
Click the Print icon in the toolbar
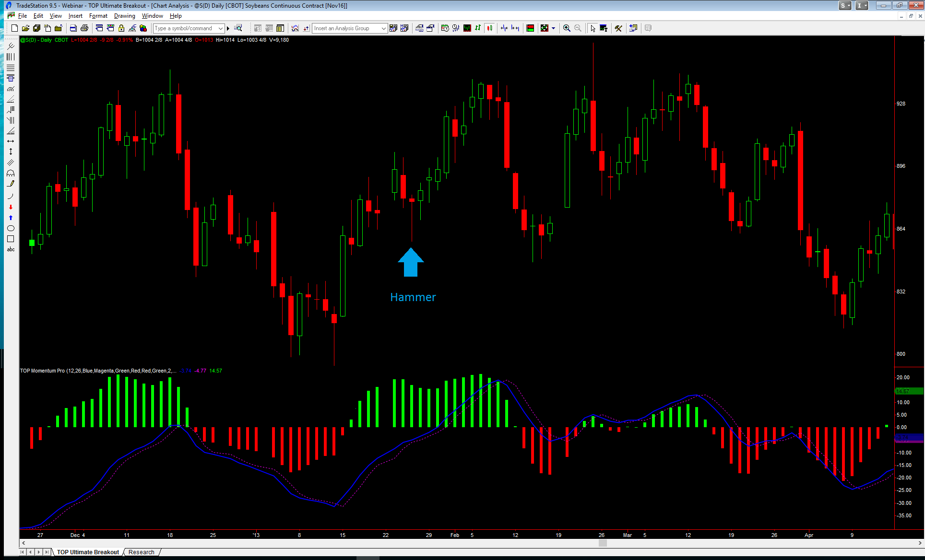(x=84, y=28)
